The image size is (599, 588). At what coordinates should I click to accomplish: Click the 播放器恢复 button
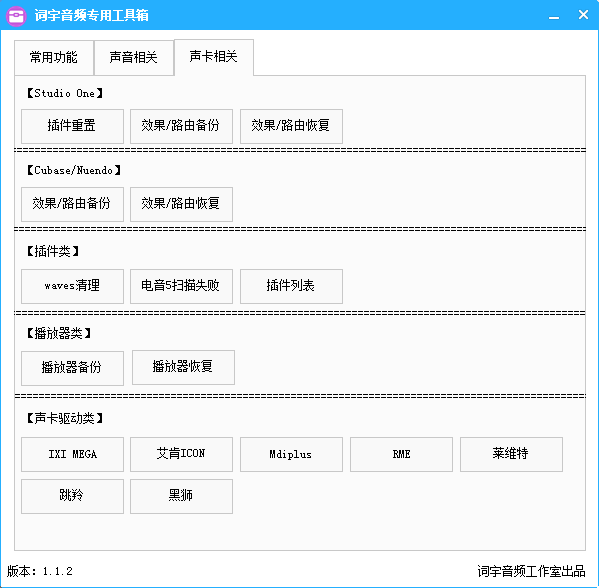[183, 367]
